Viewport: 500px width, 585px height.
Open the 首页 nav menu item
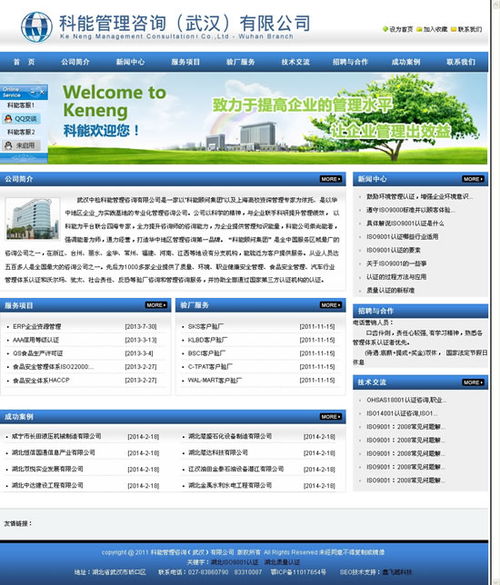pos(24,62)
